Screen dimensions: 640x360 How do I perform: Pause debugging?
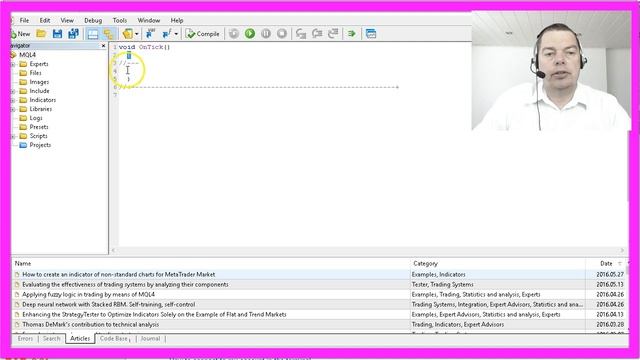[x=266, y=34]
